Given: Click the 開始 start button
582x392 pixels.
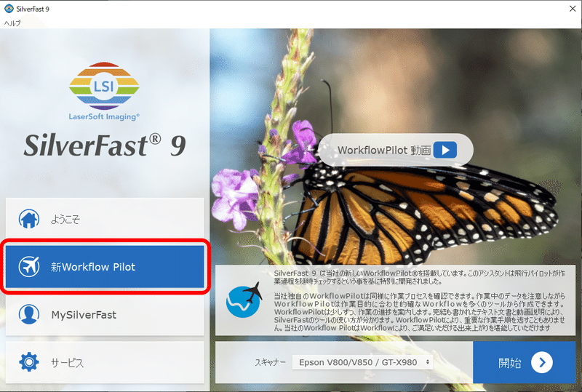Looking at the screenshot, I should [x=524, y=362].
